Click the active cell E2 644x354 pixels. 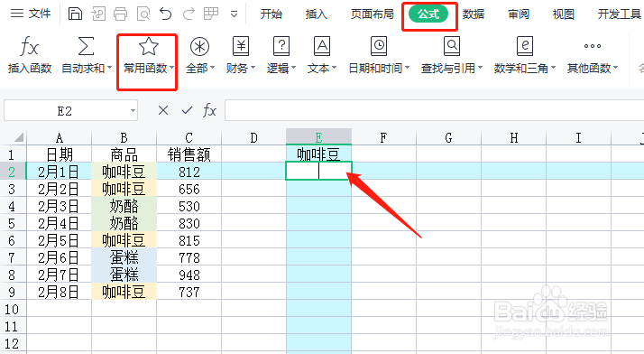click(x=318, y=171)
